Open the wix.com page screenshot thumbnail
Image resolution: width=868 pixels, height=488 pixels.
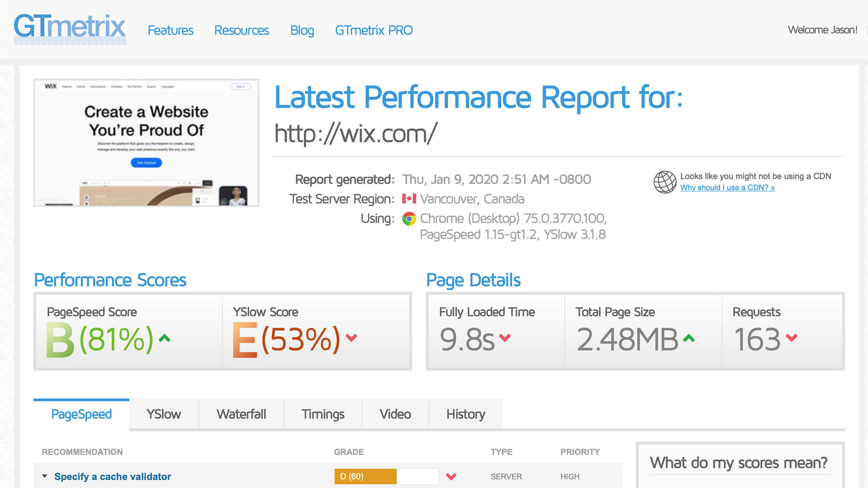point(146,143)
